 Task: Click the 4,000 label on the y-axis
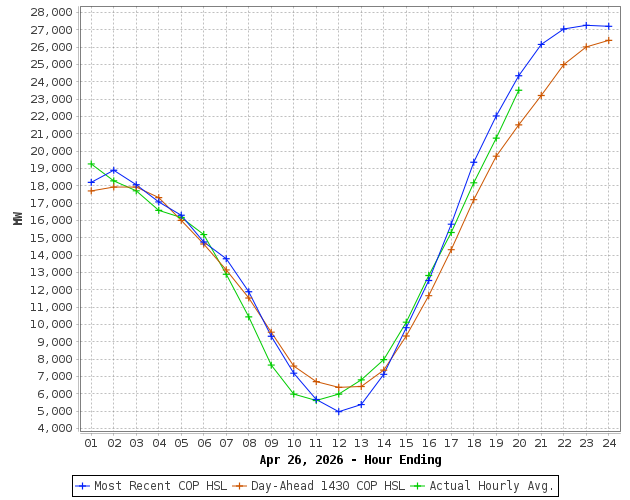point(54,428)
